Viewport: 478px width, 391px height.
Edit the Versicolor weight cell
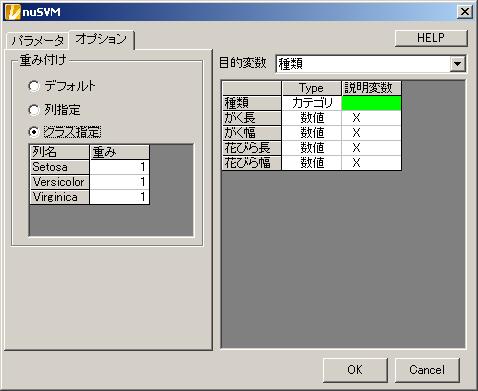click(119, 182)
